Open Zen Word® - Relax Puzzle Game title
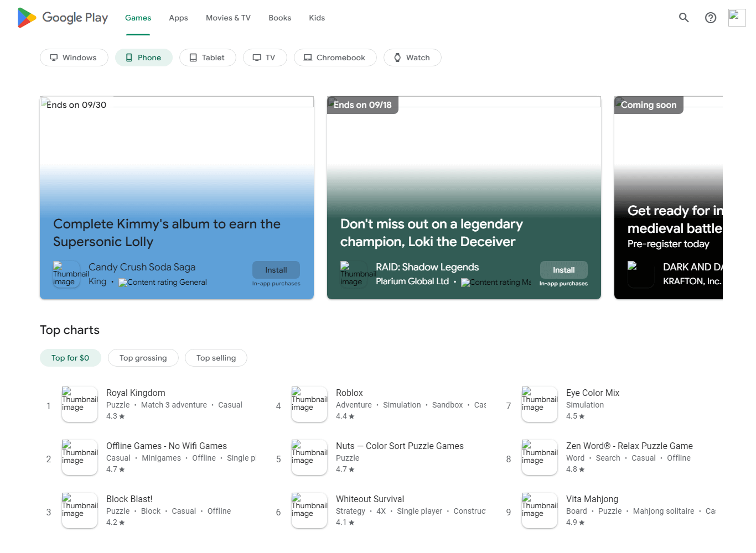Viewport: 756px width, 553px height. coord(629,446)
